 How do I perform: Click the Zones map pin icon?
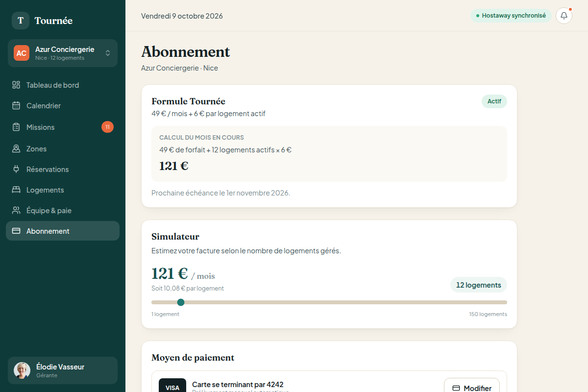pyautogui.click(x=16, y=148)
